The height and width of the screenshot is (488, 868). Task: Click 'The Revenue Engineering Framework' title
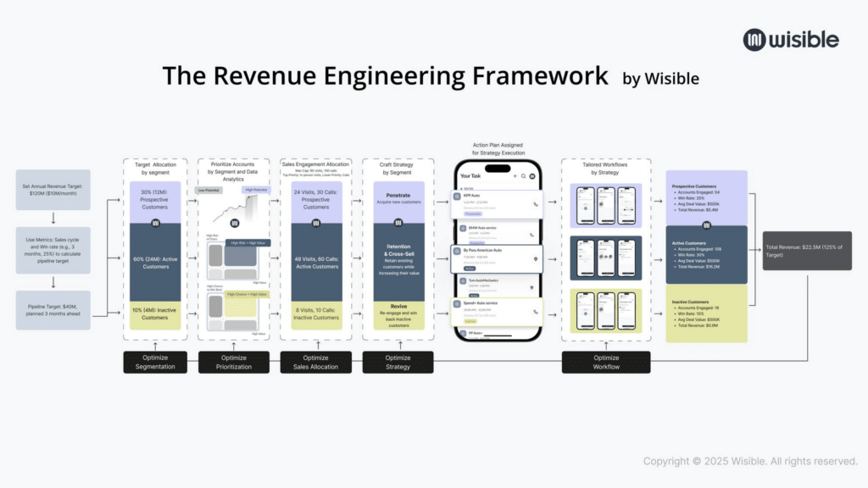[386, 75]
